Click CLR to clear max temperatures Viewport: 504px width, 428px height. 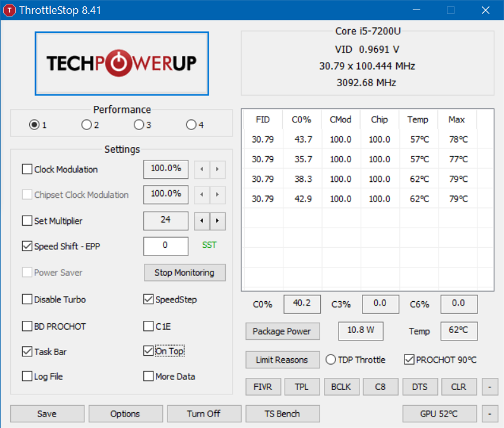point(459,387)
